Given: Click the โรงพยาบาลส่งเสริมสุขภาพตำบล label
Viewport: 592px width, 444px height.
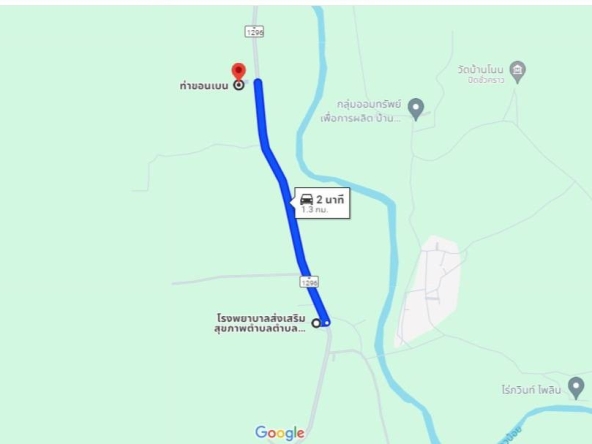Looking at the screenshot, I should (260, 323).
